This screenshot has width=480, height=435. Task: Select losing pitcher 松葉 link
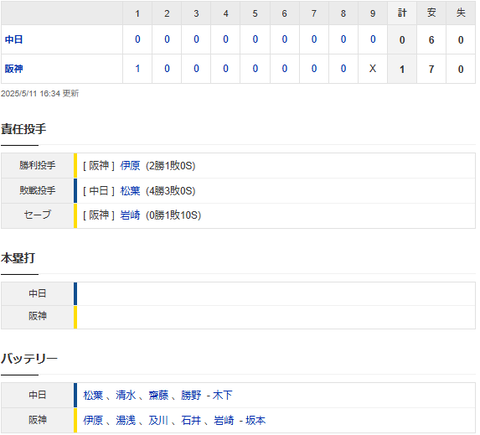[x=130, y=191]
